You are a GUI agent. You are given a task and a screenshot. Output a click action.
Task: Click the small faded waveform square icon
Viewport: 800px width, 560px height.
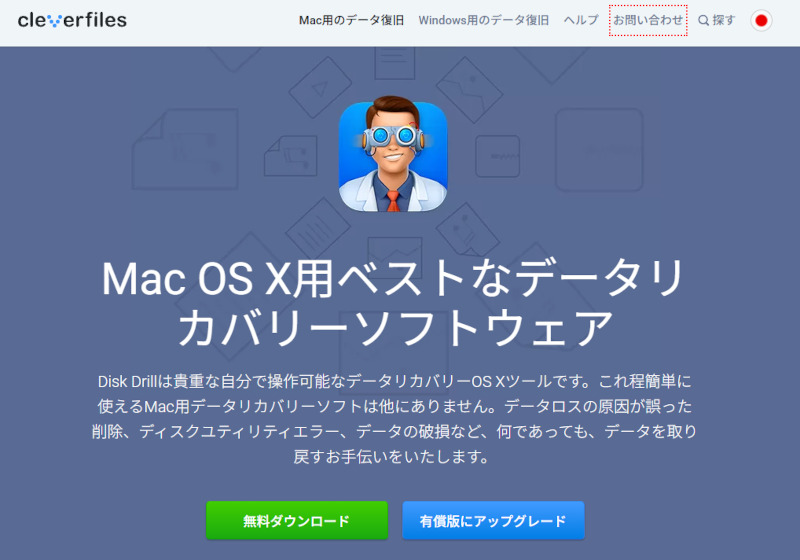click(x=497, y=156)
